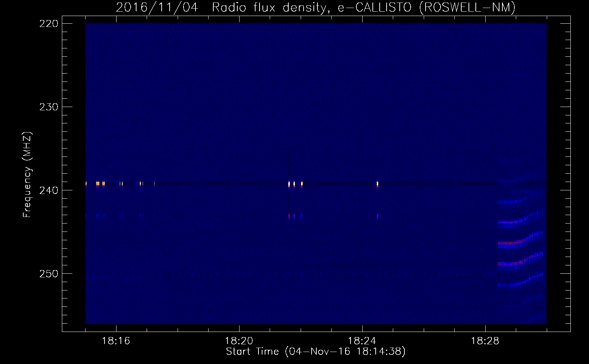Click the '250' frequency tick label
The width and height of the screenshot is (589, 364).
49,274
